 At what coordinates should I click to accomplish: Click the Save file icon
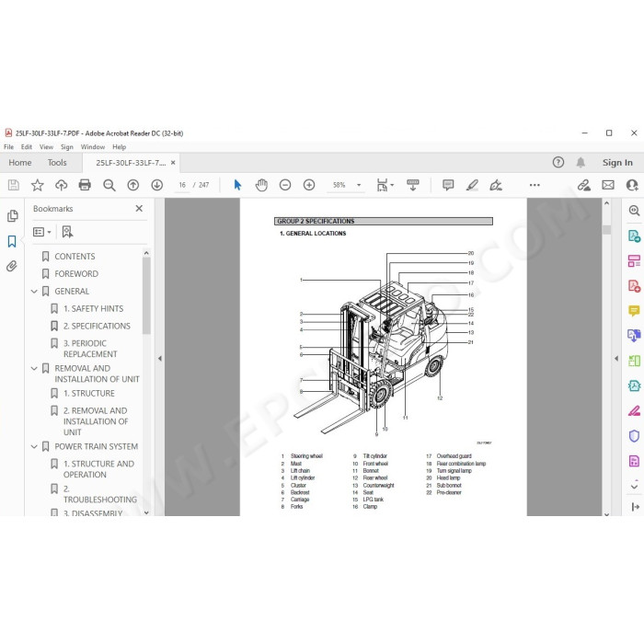point(13,185)
